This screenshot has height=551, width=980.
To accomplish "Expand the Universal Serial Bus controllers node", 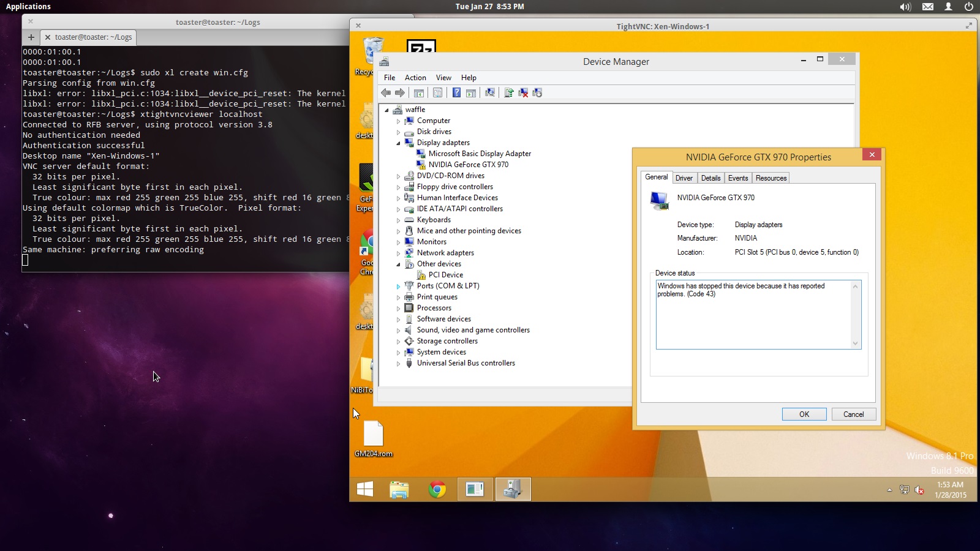I will point(398,364).
